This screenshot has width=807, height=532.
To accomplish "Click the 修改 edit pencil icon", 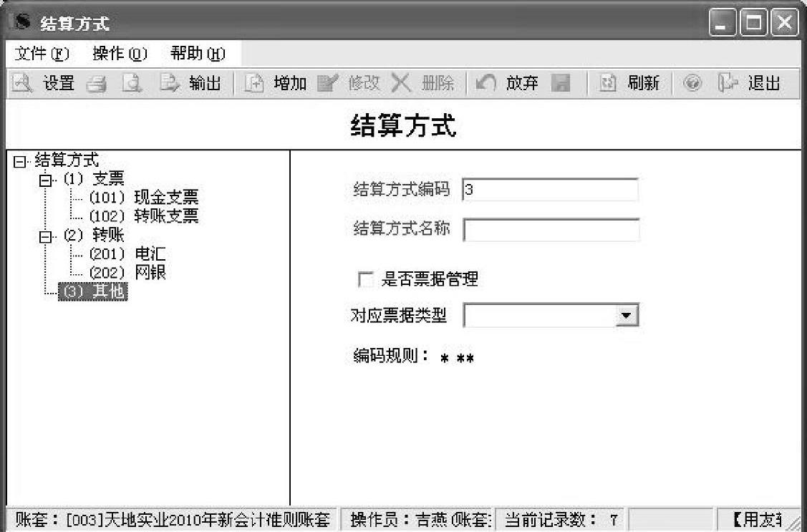I will pos(328,83).
